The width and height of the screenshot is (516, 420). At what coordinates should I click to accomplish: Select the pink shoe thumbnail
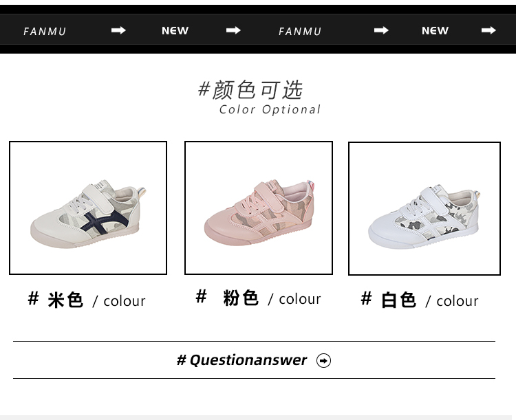(259, 208)
